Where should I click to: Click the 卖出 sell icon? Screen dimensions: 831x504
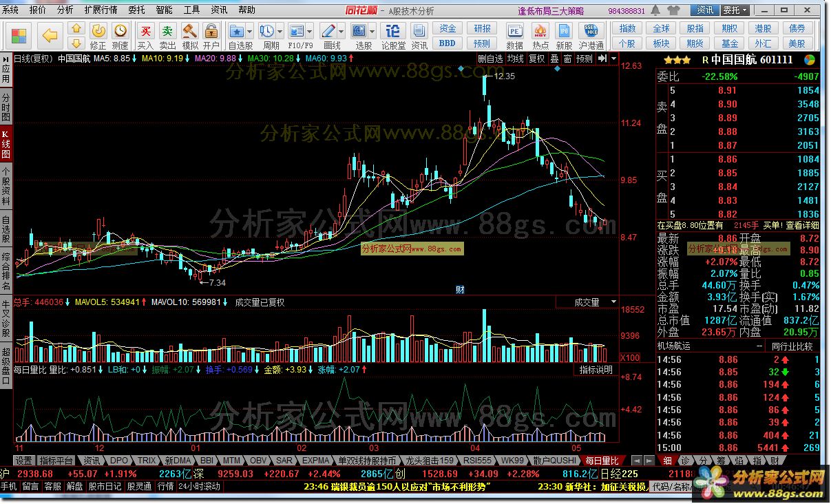(x=168, y=36)
